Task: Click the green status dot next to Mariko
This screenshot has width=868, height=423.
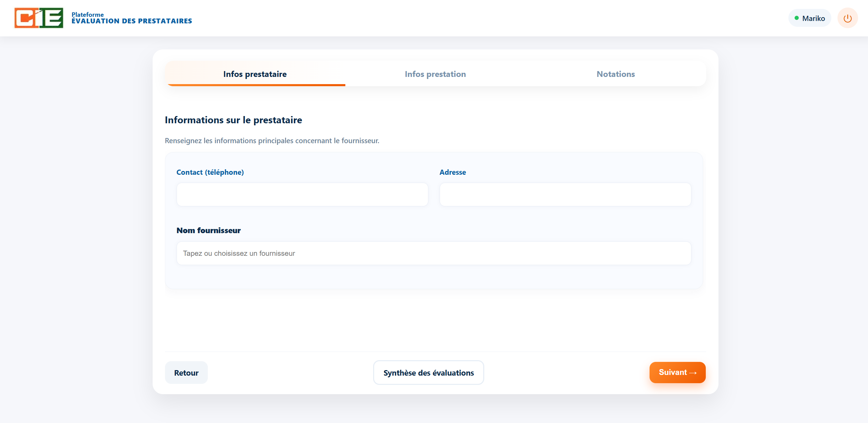Action: [796, 18]
